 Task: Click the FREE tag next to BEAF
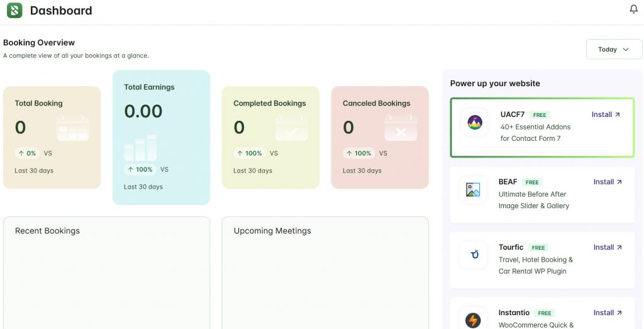[x=532, y=182]
